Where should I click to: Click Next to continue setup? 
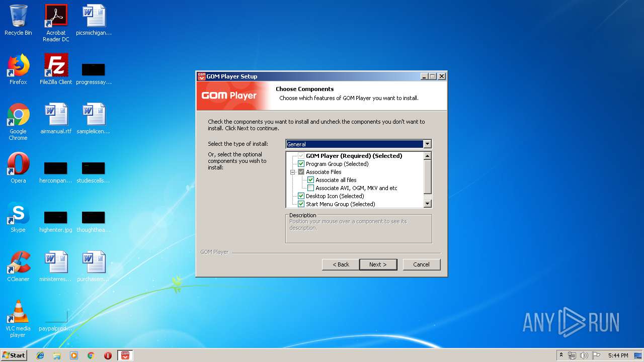(378, 264)
